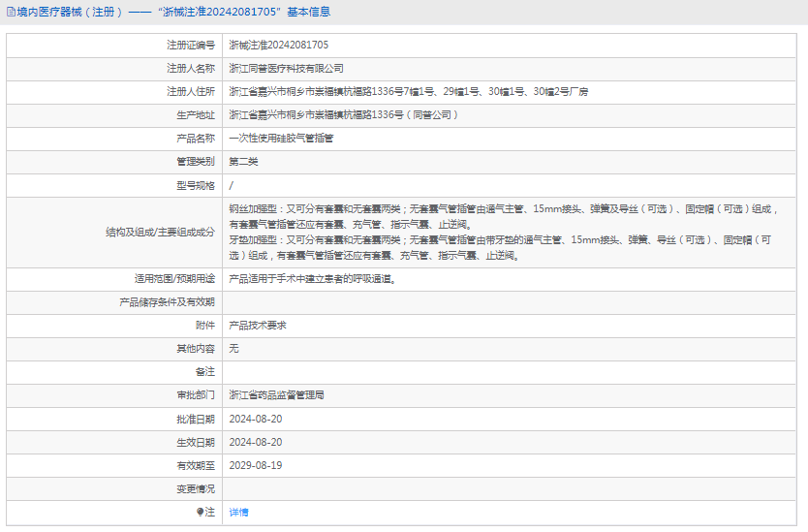This screenshot has width=808, height=532.
Task: Click the 生产地址 address value
Action: coord(343,114)
